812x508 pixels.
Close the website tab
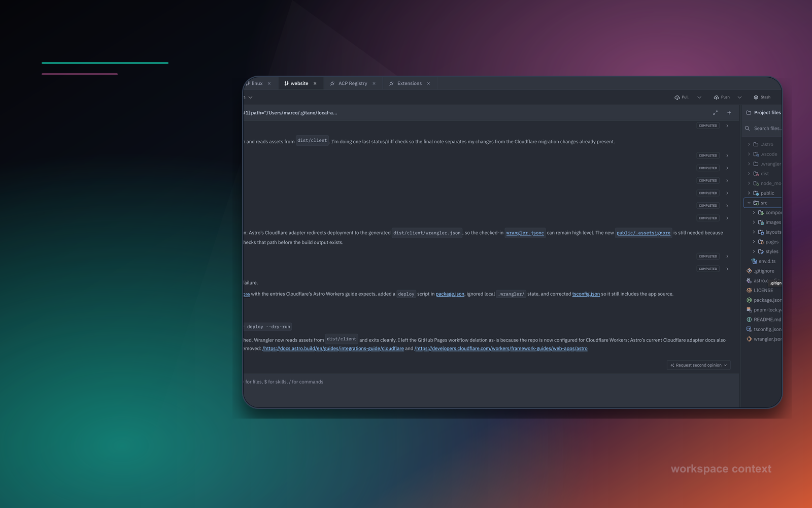point(315,83)
